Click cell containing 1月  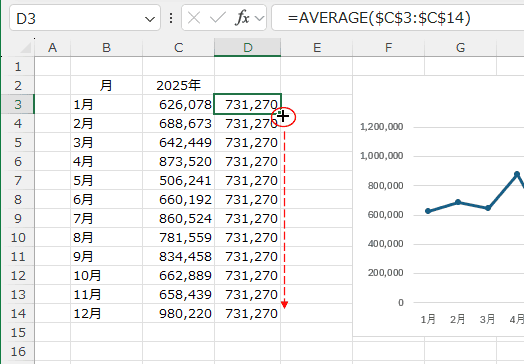tap(106, 105)
